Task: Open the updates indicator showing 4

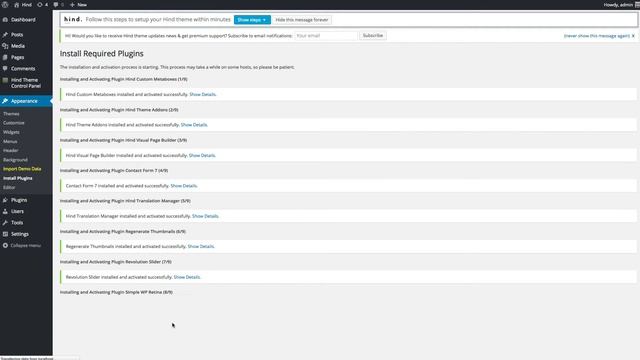Action: point(42,4)
